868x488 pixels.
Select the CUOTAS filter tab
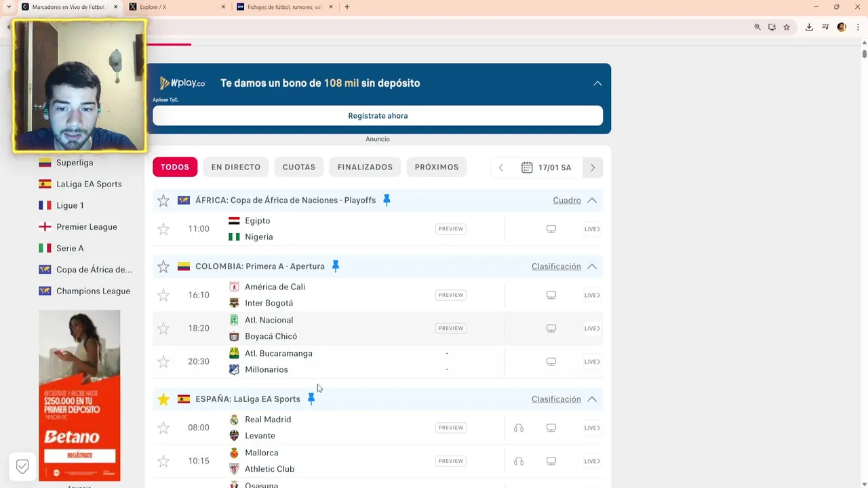tap(299, 167)
